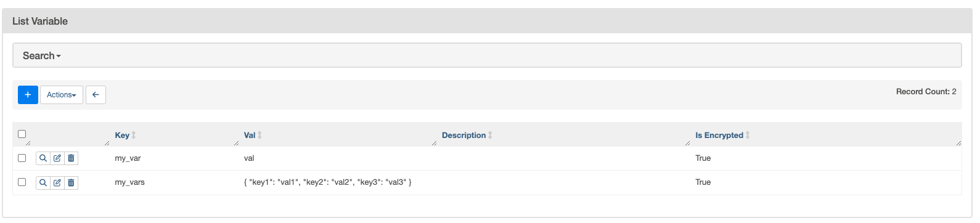Edit the my_vars record

tap(57, 182)
